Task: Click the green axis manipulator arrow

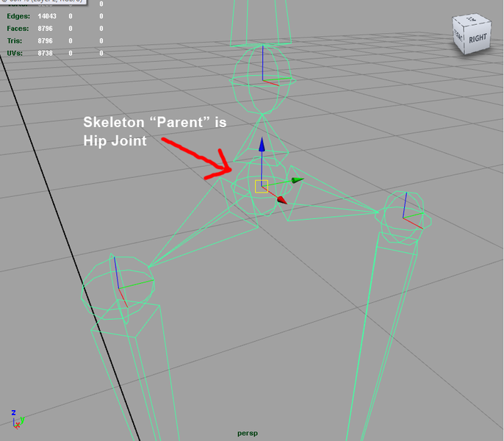Action: pos(296,179)
